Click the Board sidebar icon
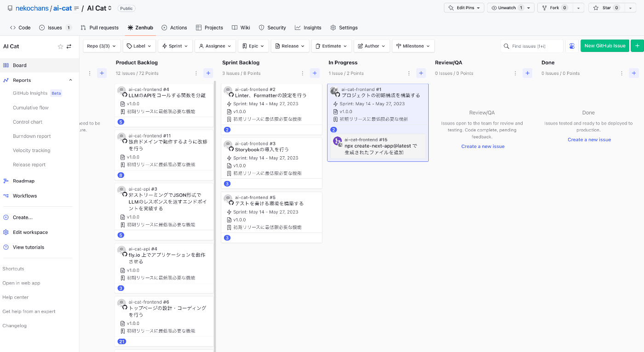 coord(6,65)
